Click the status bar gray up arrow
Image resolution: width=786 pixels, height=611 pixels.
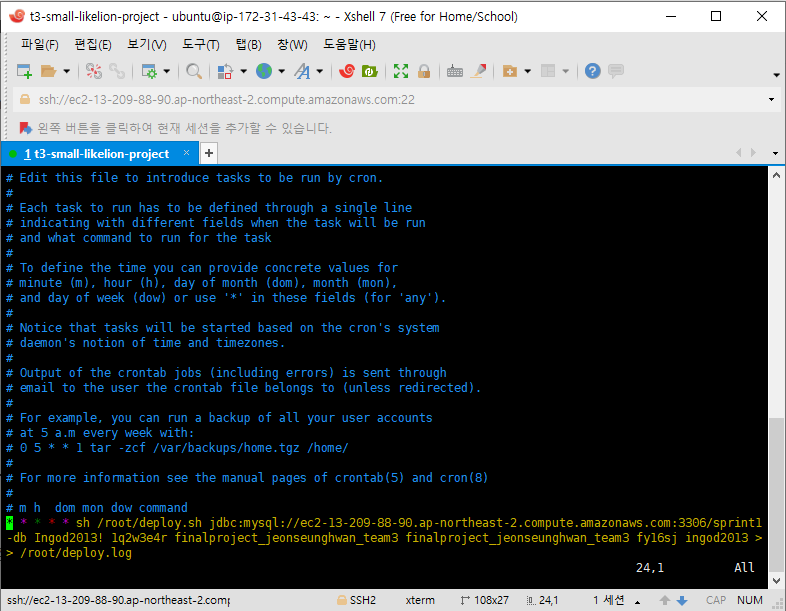tap(665, 600)
